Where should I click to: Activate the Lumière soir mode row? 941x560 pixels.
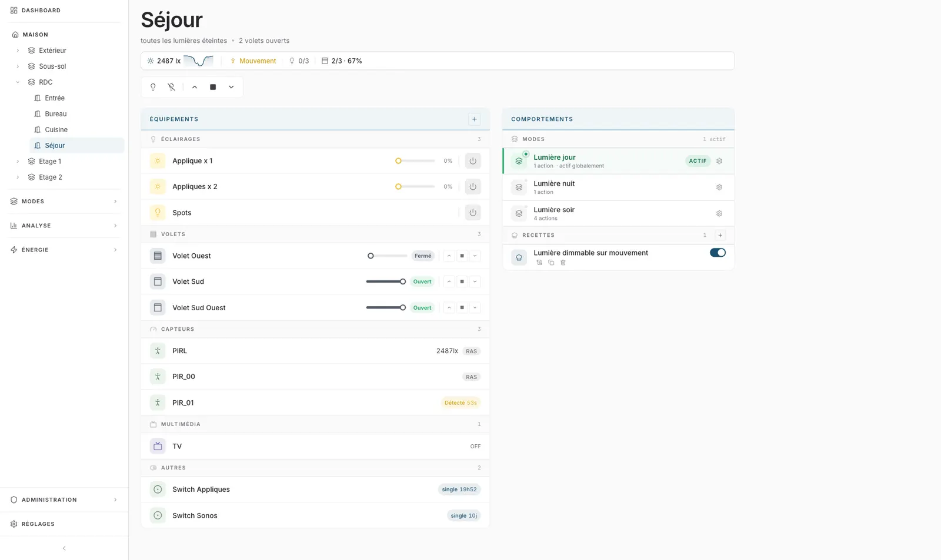pos(618,213)
